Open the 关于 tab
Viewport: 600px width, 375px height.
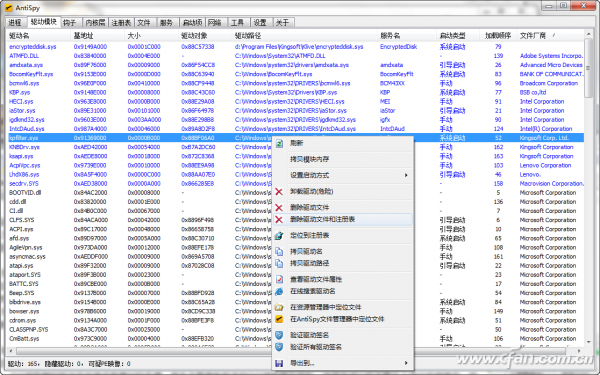tap(283, 23)
